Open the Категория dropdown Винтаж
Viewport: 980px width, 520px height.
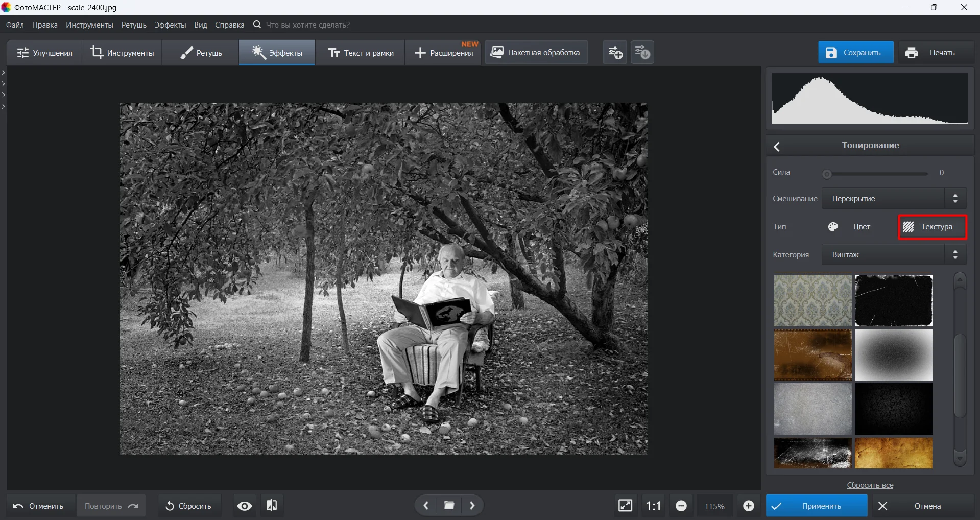pyautogui.click(x=894, y=254)
